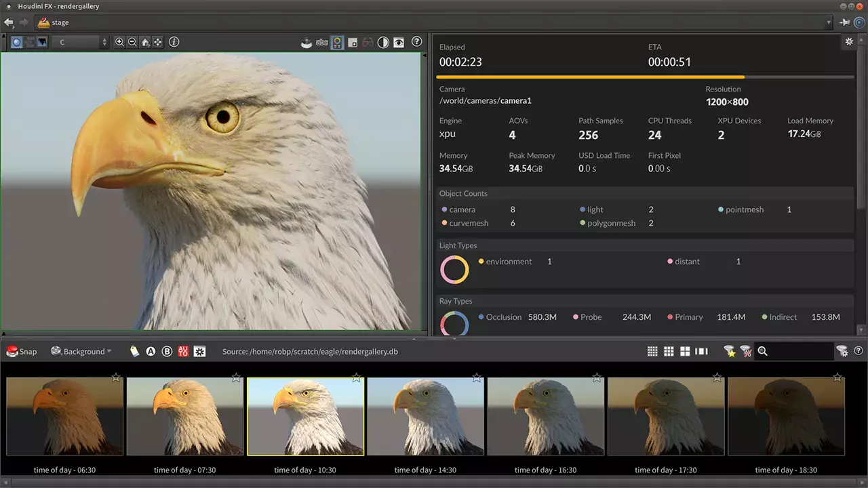The image size is (868, 488).
Task: Expand the stage path bar dropdown arrow
Action: click(x=829, y=22)
